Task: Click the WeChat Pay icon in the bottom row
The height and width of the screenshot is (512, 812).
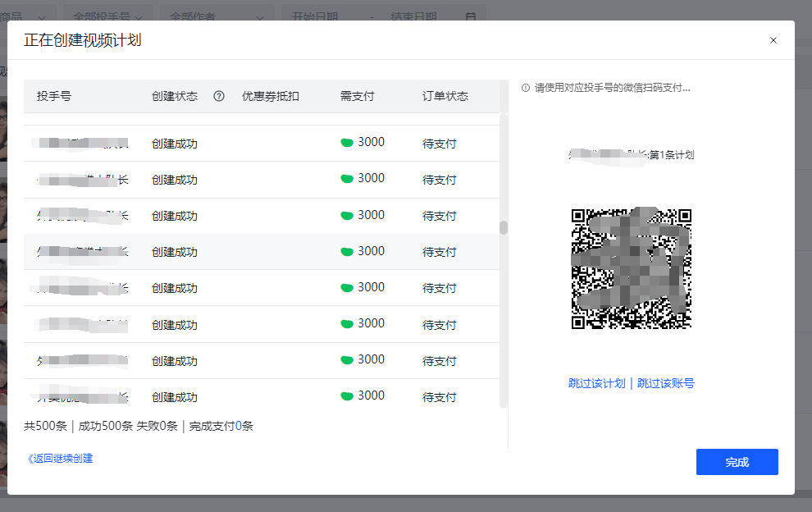Action: pyautogui.click(x=347, y=396)
